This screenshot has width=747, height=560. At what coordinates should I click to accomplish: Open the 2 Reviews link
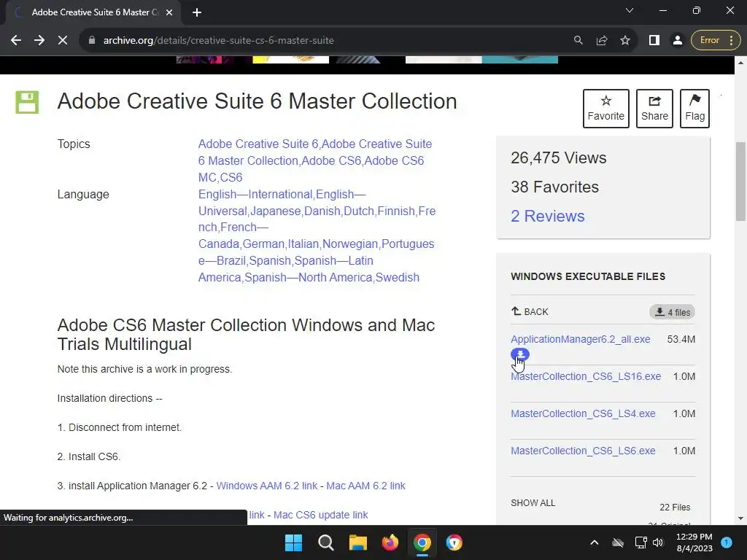pos(547,216)
